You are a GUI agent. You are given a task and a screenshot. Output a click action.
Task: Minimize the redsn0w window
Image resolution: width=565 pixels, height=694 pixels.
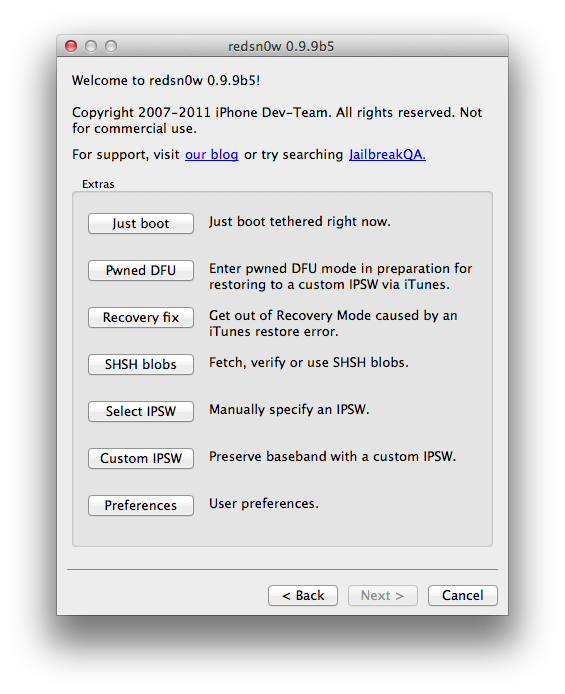pyautogui.click(x=91, y=46)
